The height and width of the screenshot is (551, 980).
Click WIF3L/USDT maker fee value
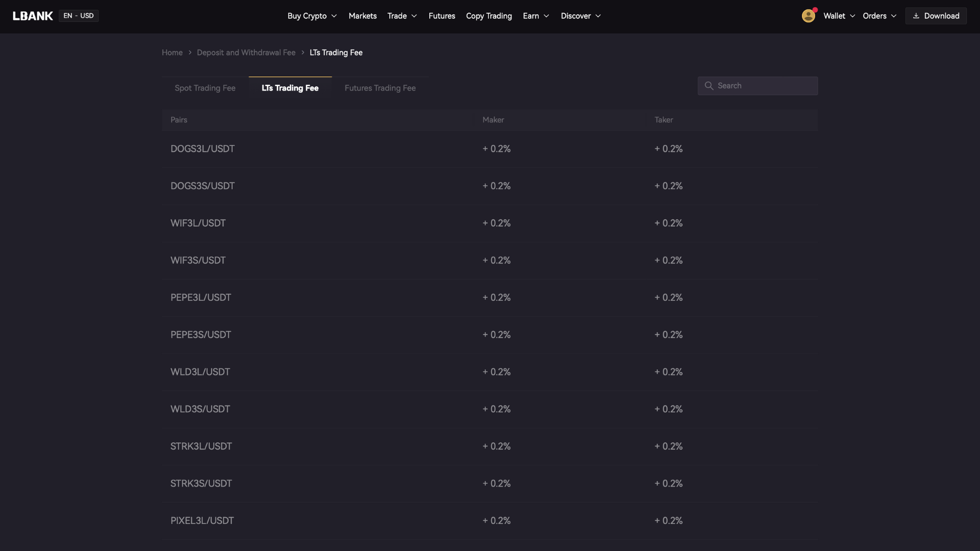[497, 223]
